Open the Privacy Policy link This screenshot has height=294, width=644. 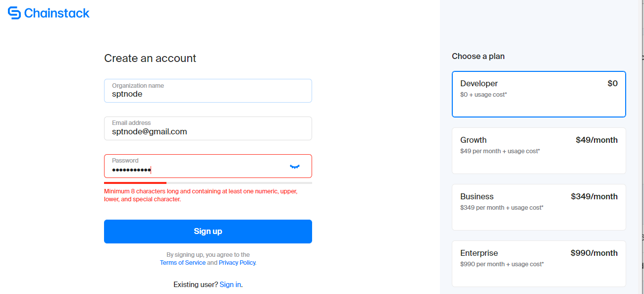(237, 263)
